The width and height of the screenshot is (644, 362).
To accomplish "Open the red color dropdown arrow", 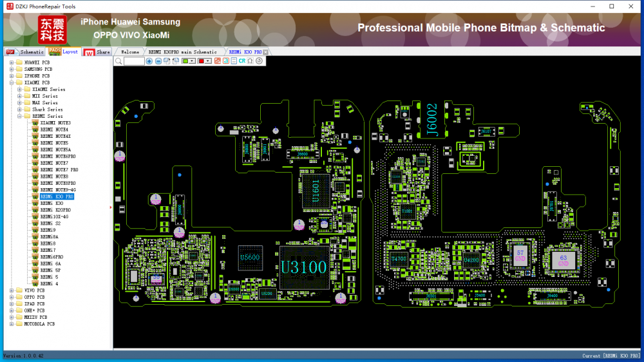I will pos(209,61).
